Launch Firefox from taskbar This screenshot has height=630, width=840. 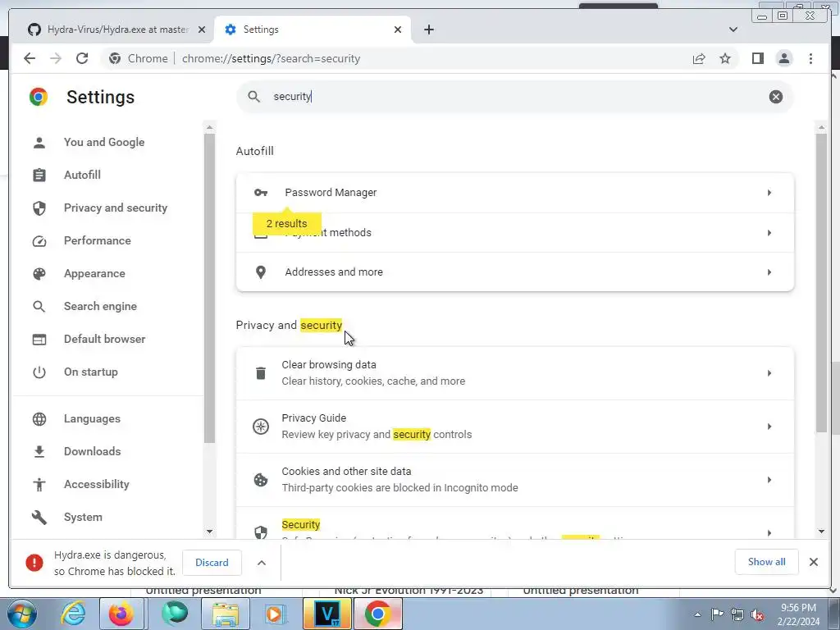[121, 614]
